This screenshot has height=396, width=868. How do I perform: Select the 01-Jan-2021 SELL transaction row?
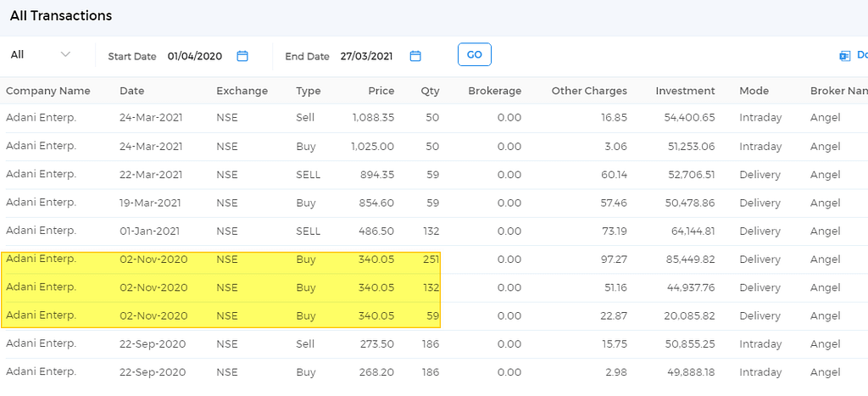pos(434,231)
